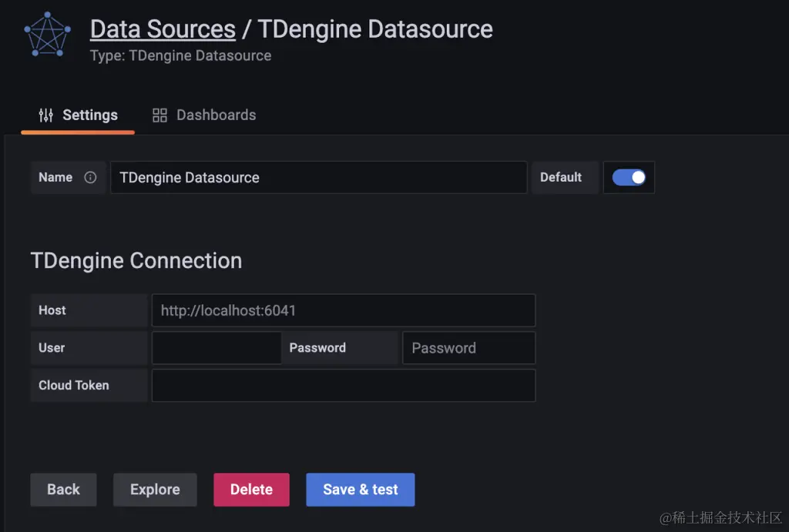Click the Host field label
The width and height of the screenshot is (789, 532).
pos(52,310)
